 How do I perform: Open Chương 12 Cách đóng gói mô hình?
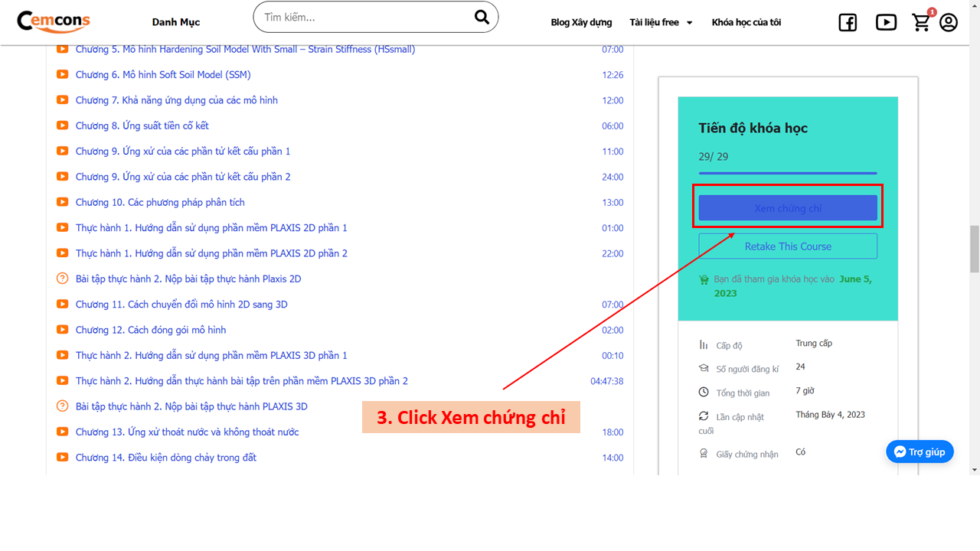[151, 330]
